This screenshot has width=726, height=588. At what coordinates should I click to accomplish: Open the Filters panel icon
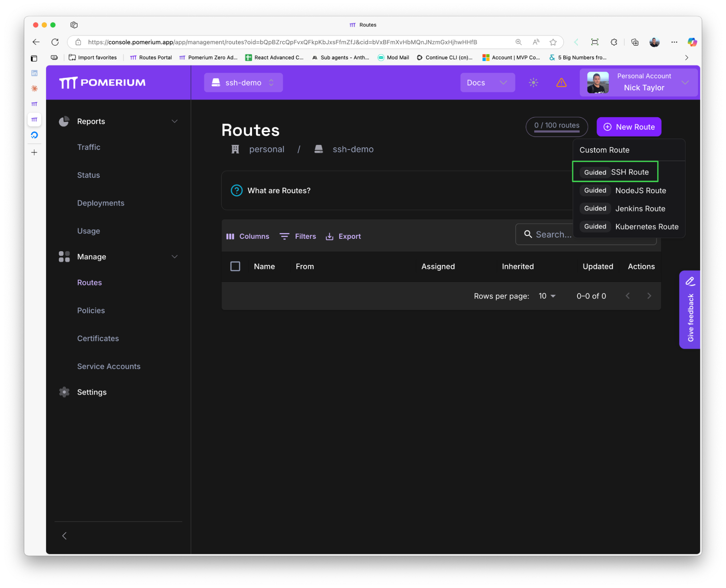pyautogui.click(x=285, y=236)
